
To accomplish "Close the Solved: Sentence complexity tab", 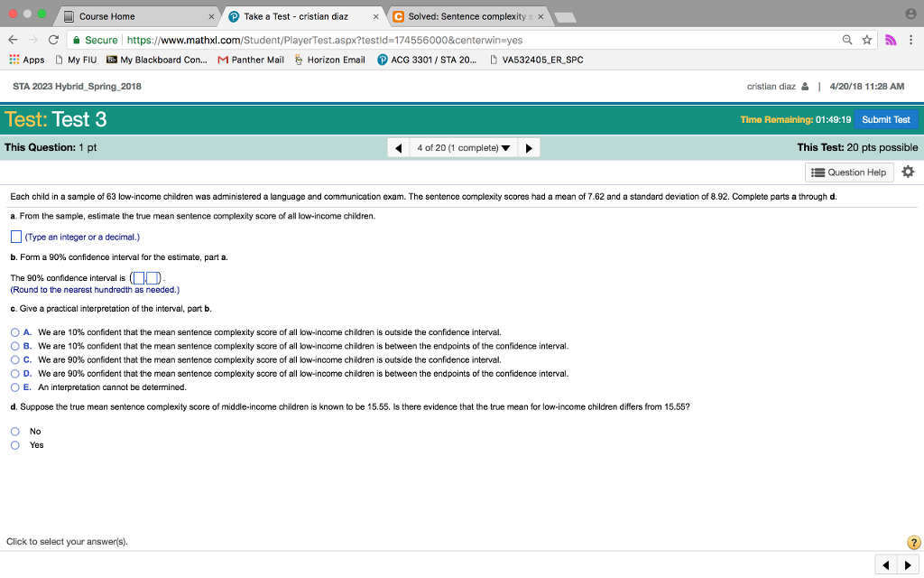I will click(x=541, y=16).
